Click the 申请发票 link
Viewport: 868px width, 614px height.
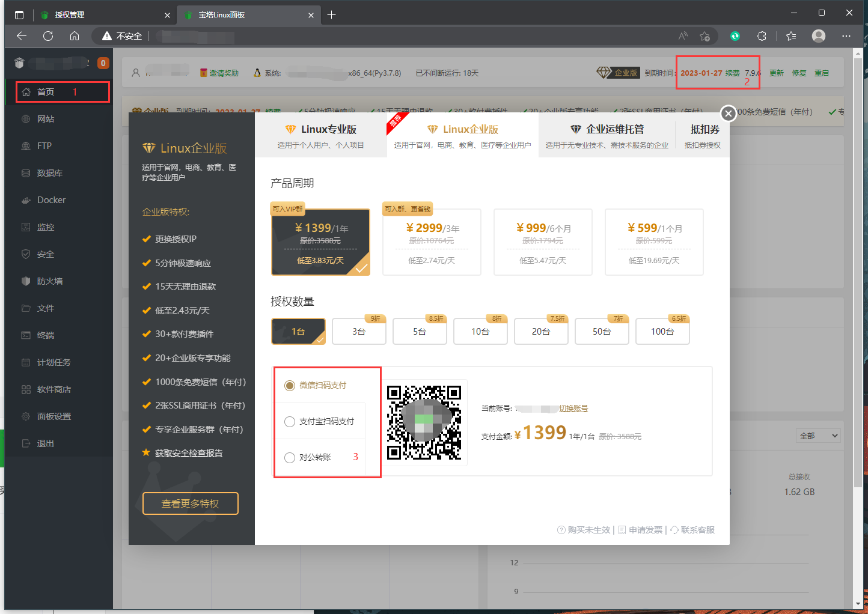coord(640,530)
